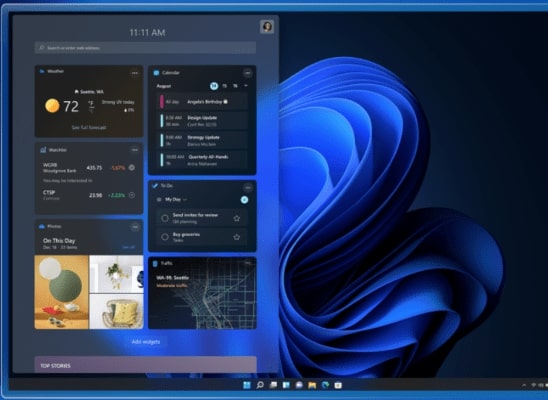Click the Traffic widget icon
The height and width of the screenshot is (400, 548).
coord(155,264)
